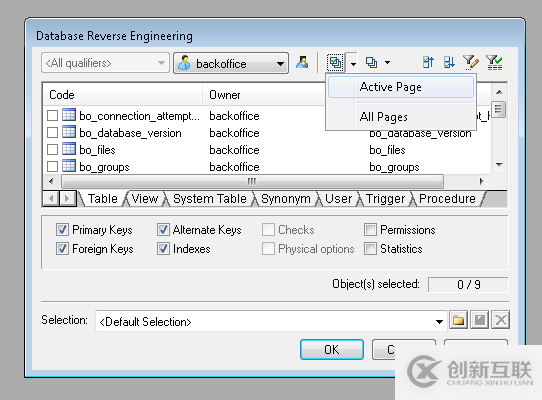The image size is (542, 400).
Task: Click the Select All checkmark icon
Action: pos(335,63)
